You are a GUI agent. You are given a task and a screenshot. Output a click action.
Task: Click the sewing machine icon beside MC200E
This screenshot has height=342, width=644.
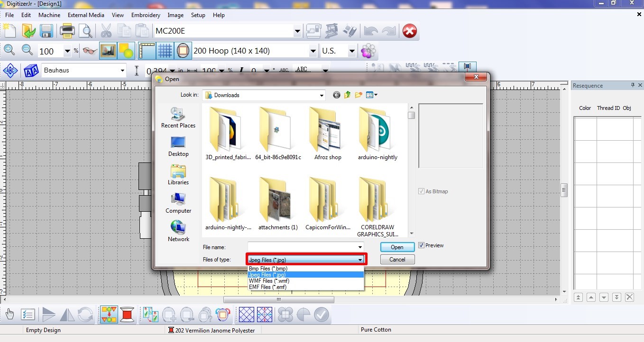tap(313, 31)
